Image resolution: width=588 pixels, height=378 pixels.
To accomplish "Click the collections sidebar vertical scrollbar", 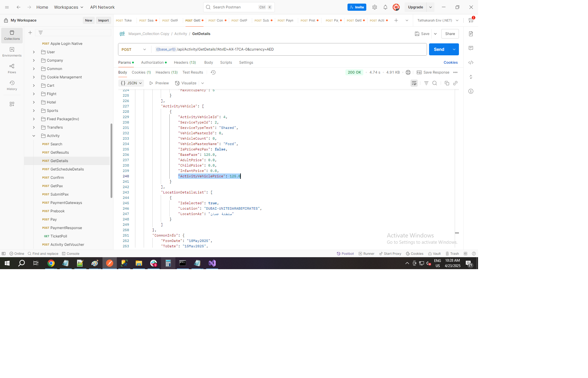I will 111,160.
